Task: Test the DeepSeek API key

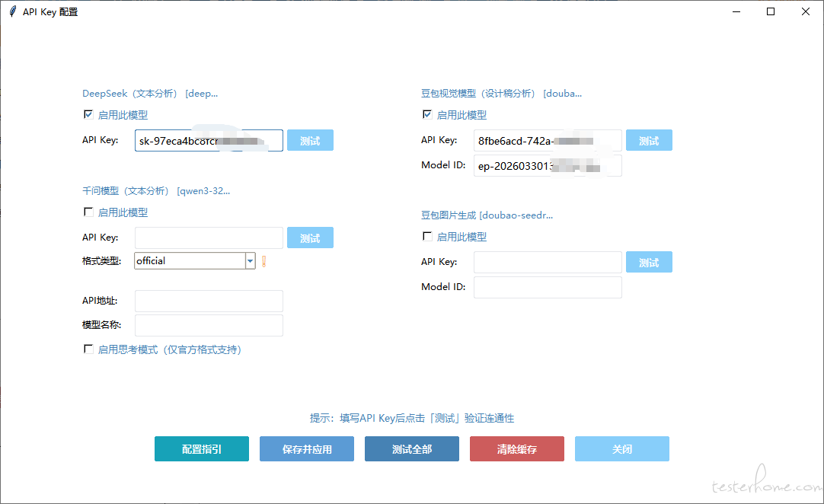Action: [310, 141]
